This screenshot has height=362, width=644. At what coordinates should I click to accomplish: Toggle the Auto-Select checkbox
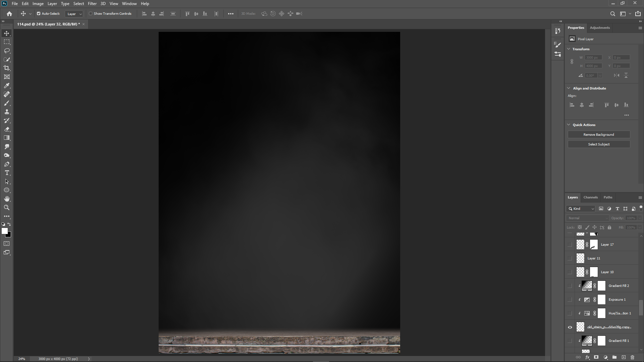click(39, 14)
